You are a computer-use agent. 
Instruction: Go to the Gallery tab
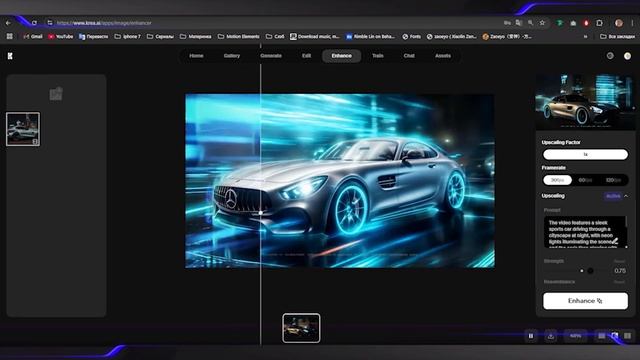click(x=232, y=56)
